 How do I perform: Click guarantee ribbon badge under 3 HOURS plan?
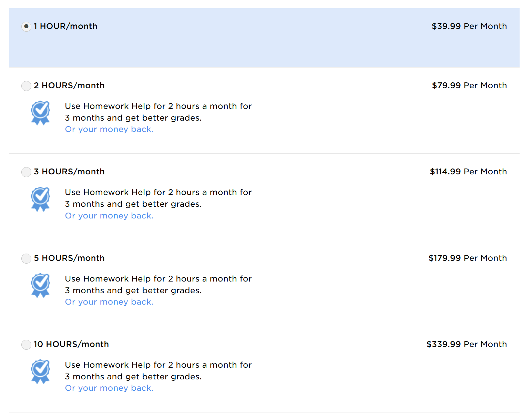coord(40,199)
